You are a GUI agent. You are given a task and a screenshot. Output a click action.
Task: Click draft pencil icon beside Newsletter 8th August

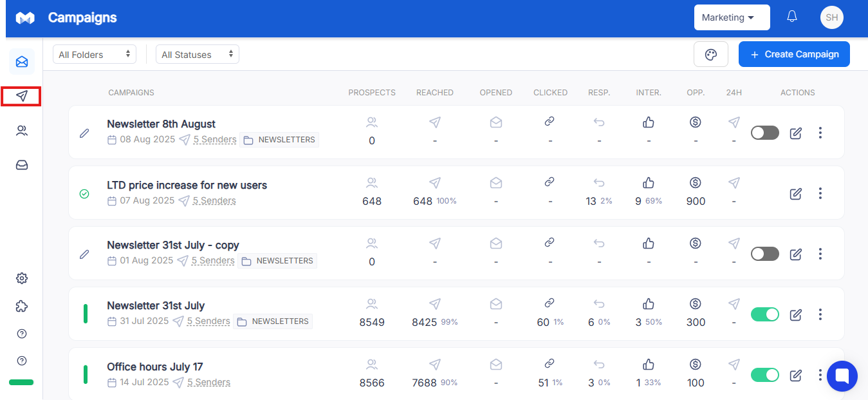click(x=84, y=133)
